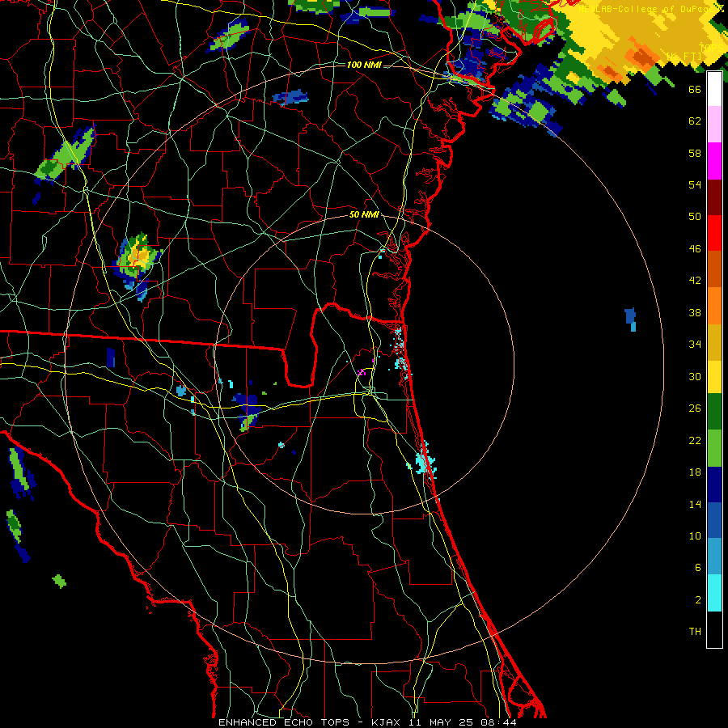Click the gold legend swatch beside 34
Screen dimensions: 728x728
point(714,342)
